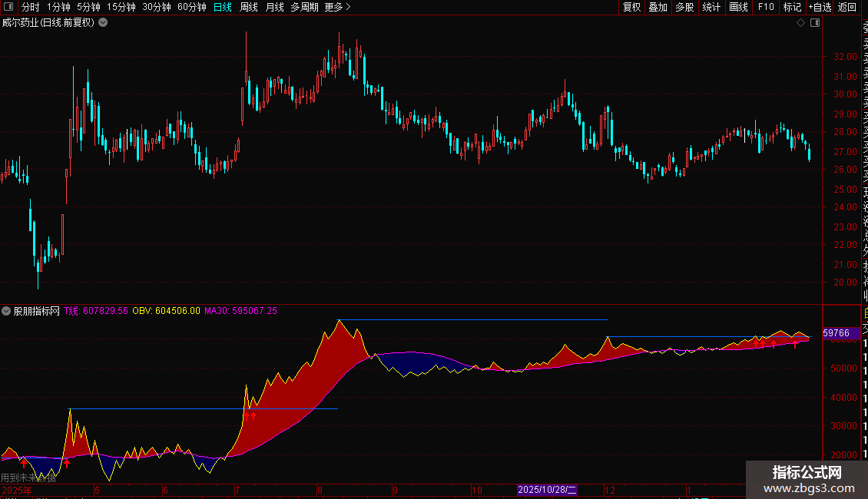
Task: Select the 60分钟 timeframe
Action: coord(191,7)
